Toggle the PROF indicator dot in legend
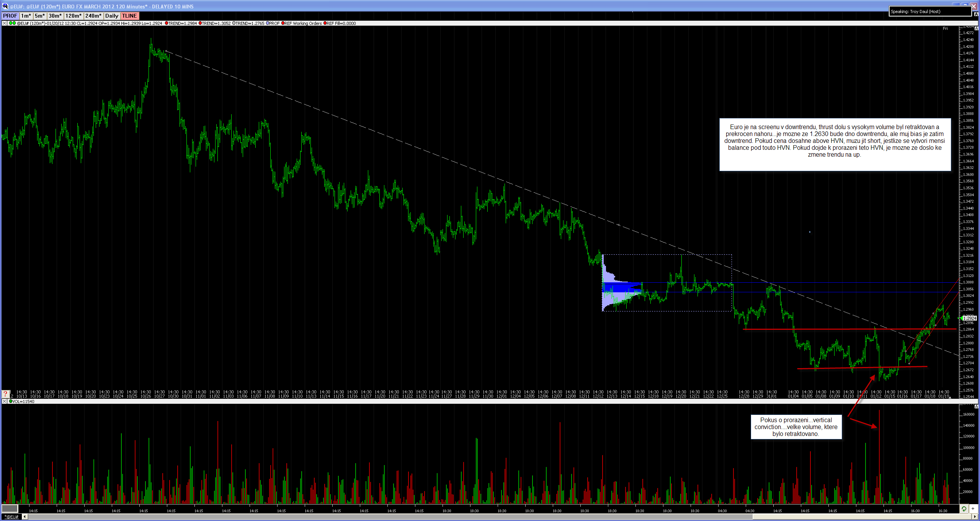980x521 pixels. [267, 23]
